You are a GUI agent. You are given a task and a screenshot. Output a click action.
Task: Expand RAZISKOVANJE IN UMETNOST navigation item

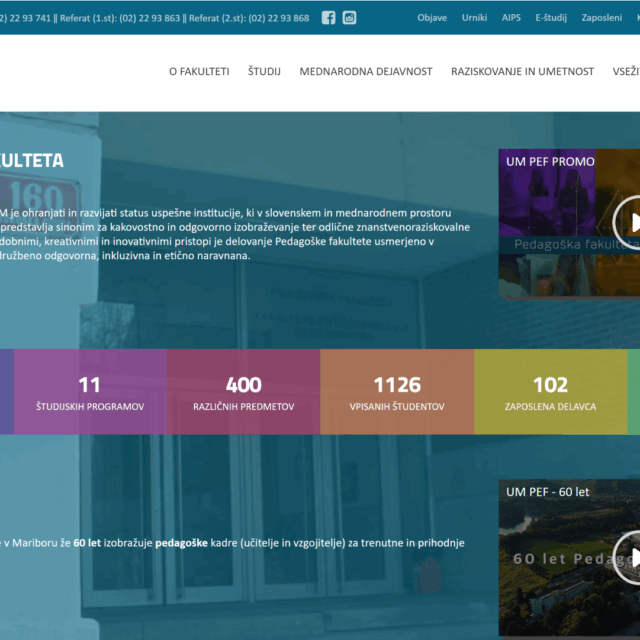(x=522, y=72)
